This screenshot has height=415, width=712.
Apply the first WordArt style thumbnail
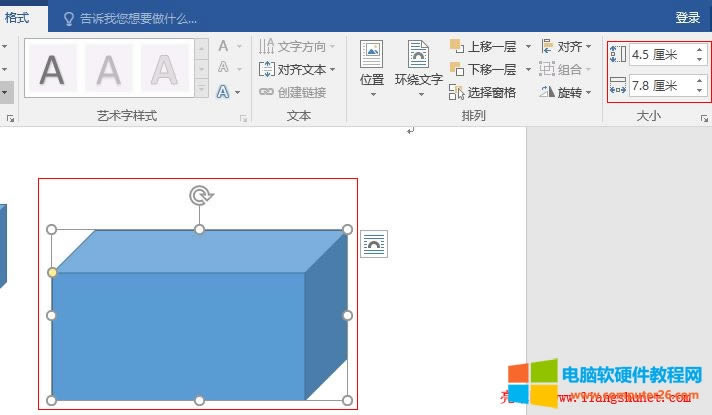(51, 69)
